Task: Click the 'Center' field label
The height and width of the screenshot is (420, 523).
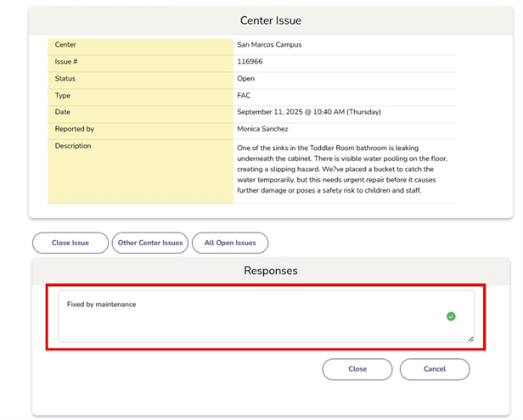Action: pyautogui.click(x=65, y=45)
